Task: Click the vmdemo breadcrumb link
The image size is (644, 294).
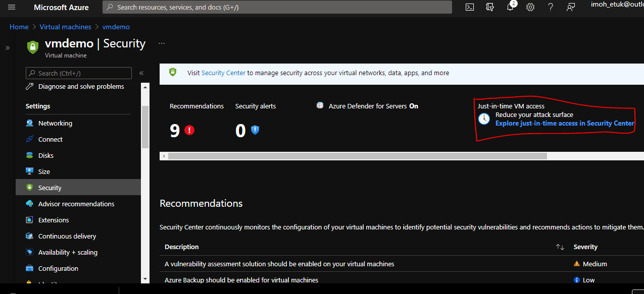Action: tap(116, 27)
